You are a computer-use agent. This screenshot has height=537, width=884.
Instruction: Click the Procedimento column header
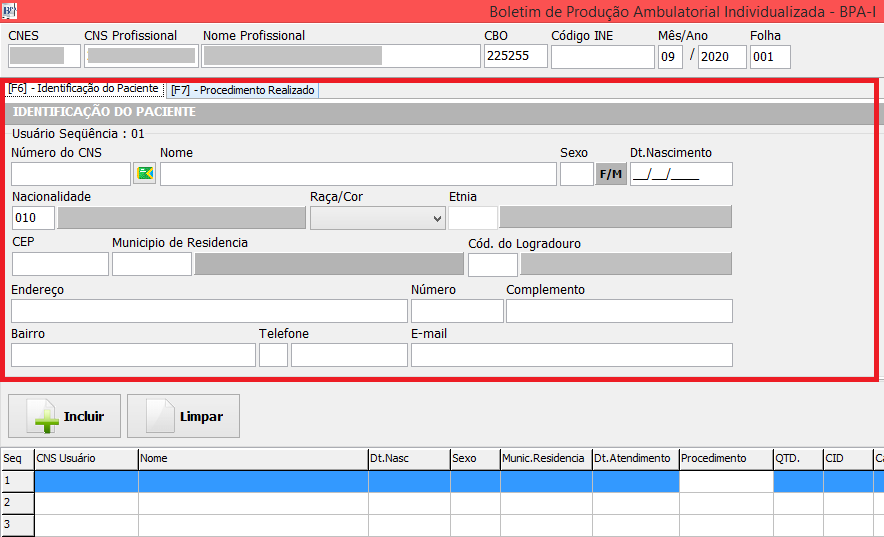pyautogui.click(x=724, y=459)
